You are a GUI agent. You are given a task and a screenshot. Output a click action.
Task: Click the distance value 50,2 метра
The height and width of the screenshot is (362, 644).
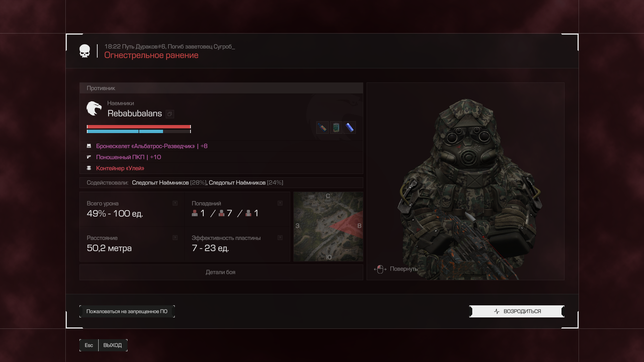[109, 248]
